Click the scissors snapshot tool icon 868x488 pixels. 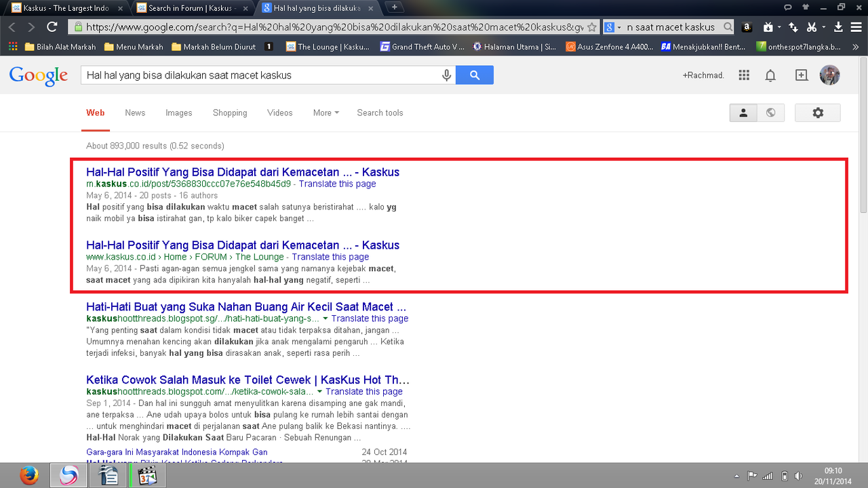(811, 27)
